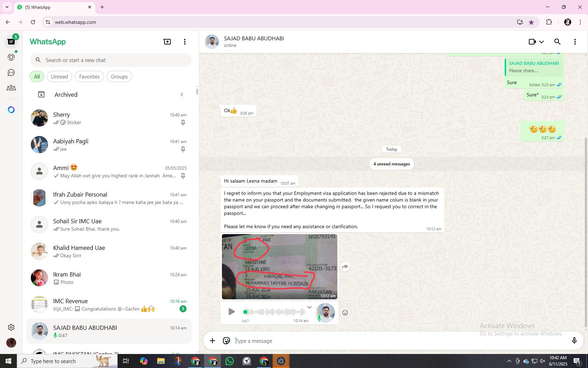The image size is (588, 368).
Task: Open the emoji and sticker picker
Action: [x=226, y=341]
